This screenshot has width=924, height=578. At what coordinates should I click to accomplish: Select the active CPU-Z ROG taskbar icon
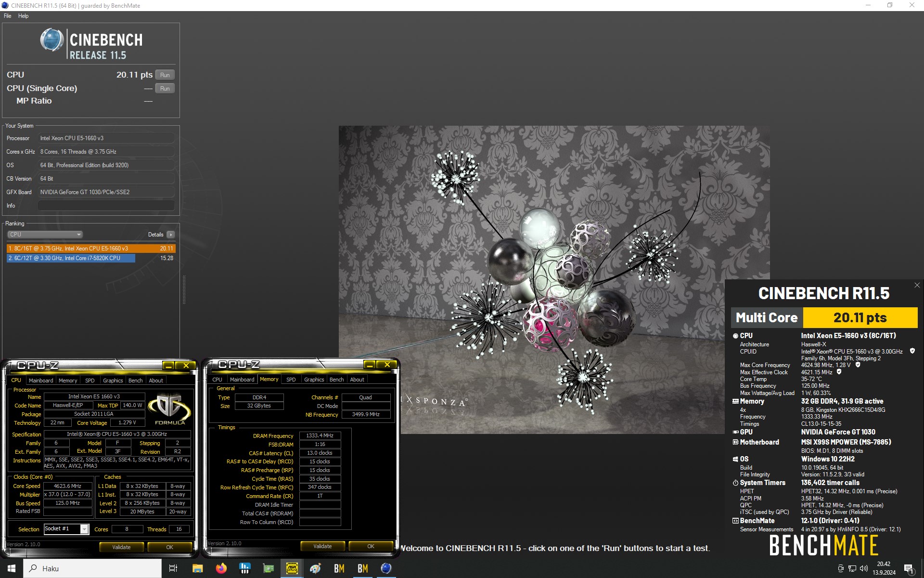tap(292, 568)
